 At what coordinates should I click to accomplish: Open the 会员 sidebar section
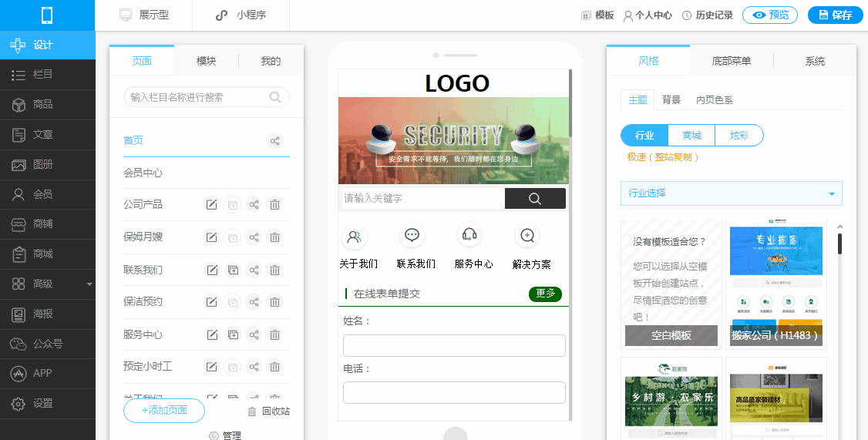click(48, 194)
